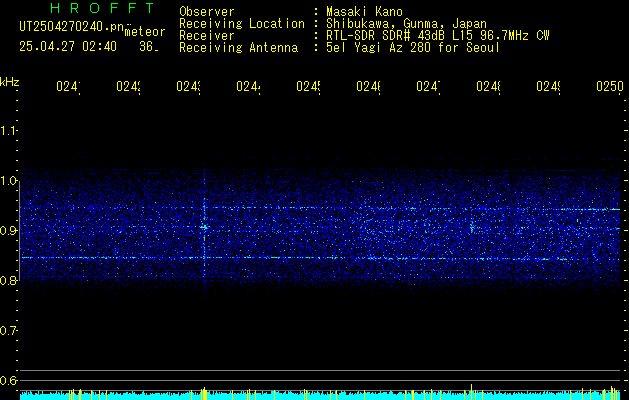Click the 0.8 kHz axis tick label
The height and width of the screenshot is (400, 629).
[9, 280]
